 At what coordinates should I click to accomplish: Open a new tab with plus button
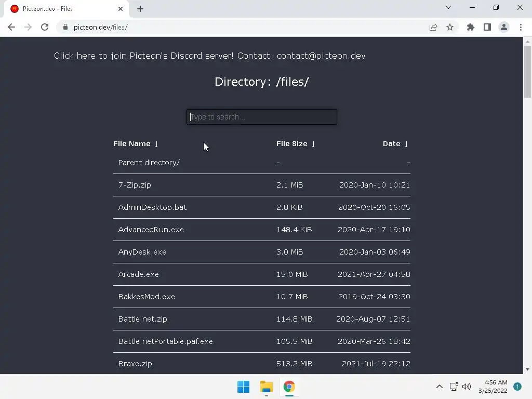click(140, 9)
